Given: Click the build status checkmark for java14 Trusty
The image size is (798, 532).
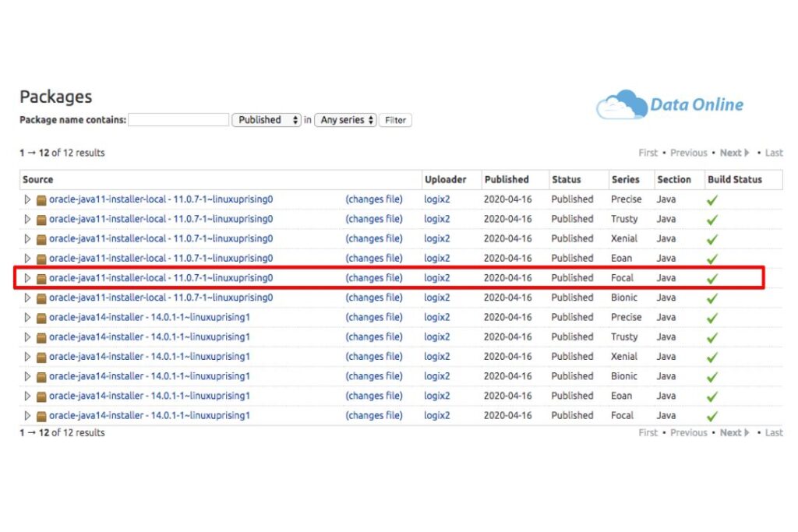Looking at the screenshot, I should click(x=712, y=338).
